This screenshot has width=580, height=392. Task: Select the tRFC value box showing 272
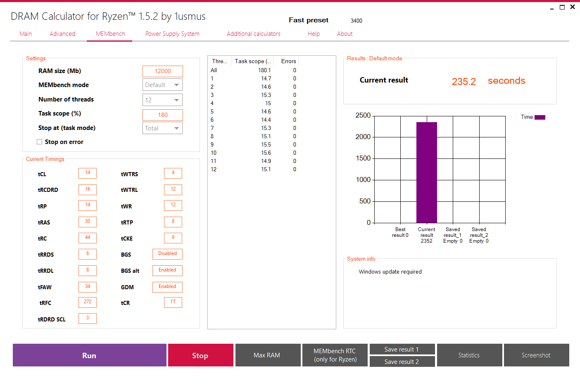[88, 302]
